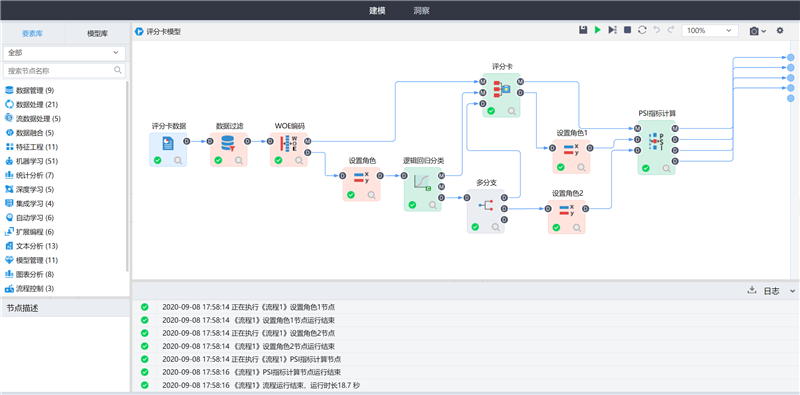Download logs using the export icon

[751, 290]
